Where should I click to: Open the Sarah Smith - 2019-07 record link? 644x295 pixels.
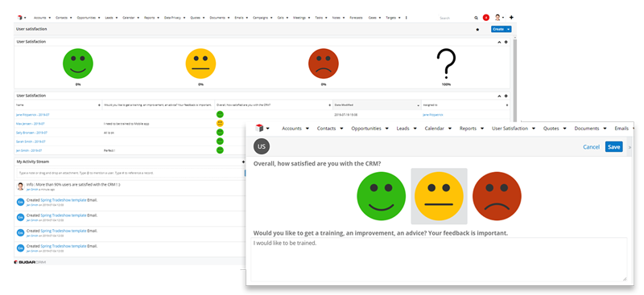coord(31,141)
